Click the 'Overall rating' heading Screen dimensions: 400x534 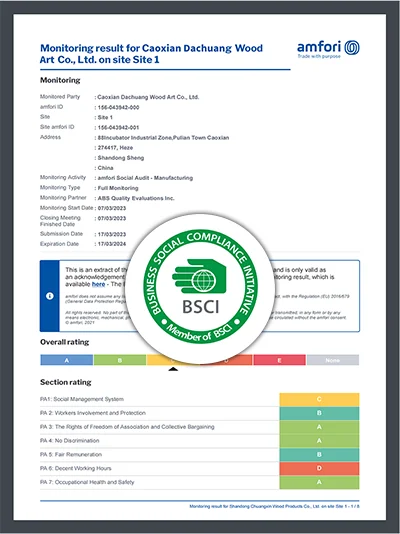(x=65, y=342)
